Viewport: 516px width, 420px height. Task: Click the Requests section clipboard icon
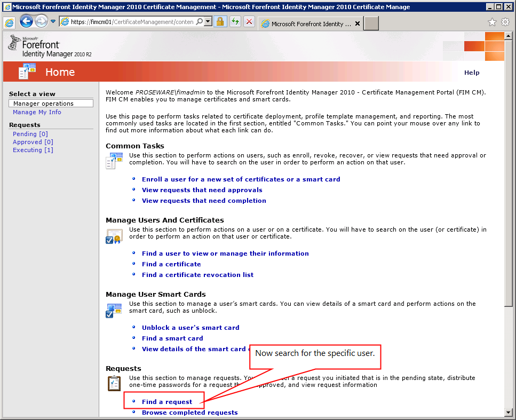coord(114,383)
